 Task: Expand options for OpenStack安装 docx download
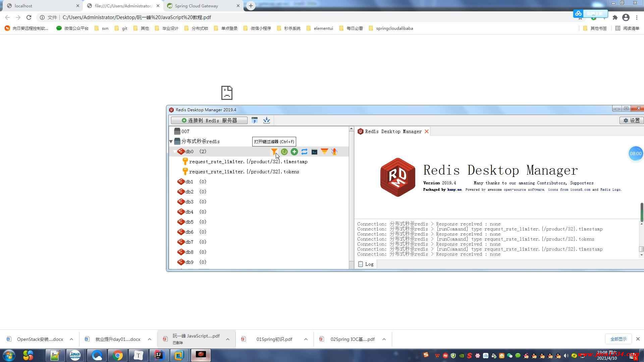71,339
